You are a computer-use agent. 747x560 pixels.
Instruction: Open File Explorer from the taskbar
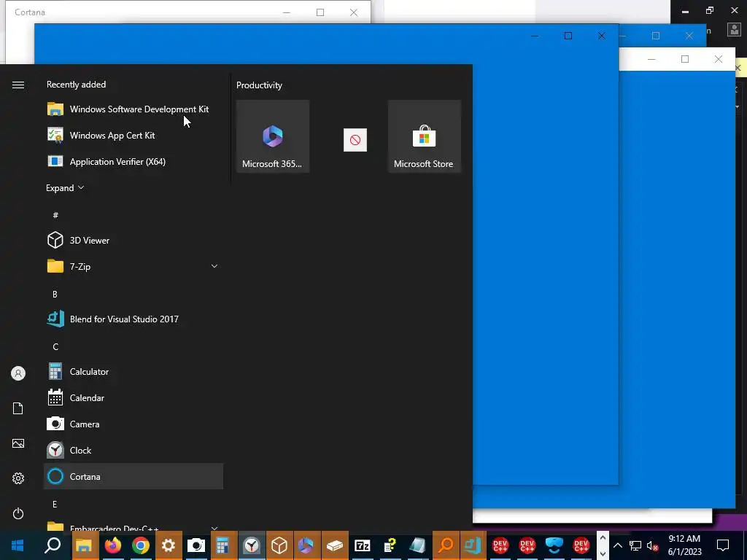point(84,545)
